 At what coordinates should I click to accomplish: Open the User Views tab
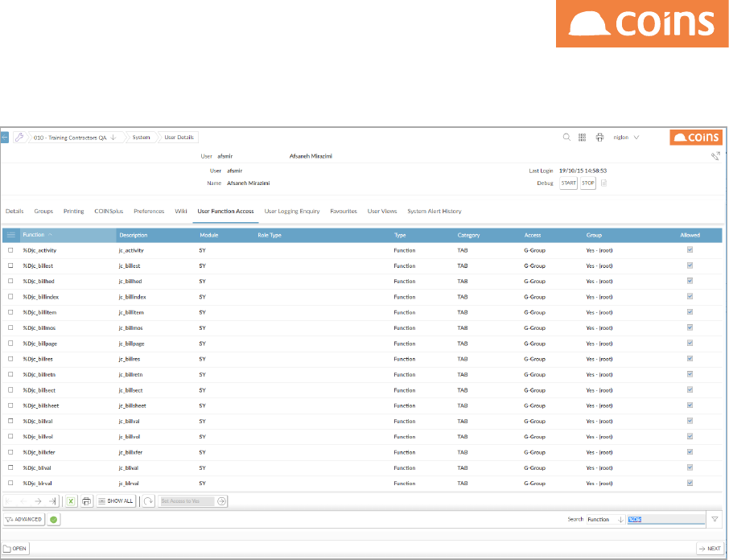click(x=382, y=211)
